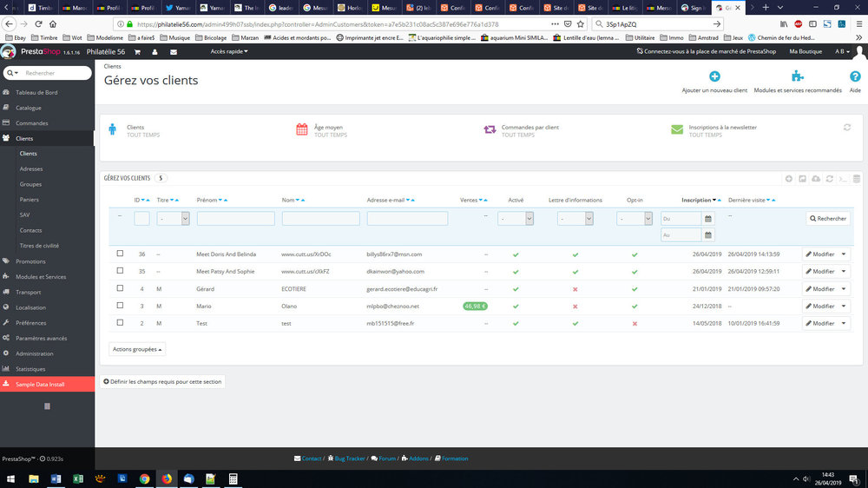Click Modifier for Gérard ECOTIERE

820,289
